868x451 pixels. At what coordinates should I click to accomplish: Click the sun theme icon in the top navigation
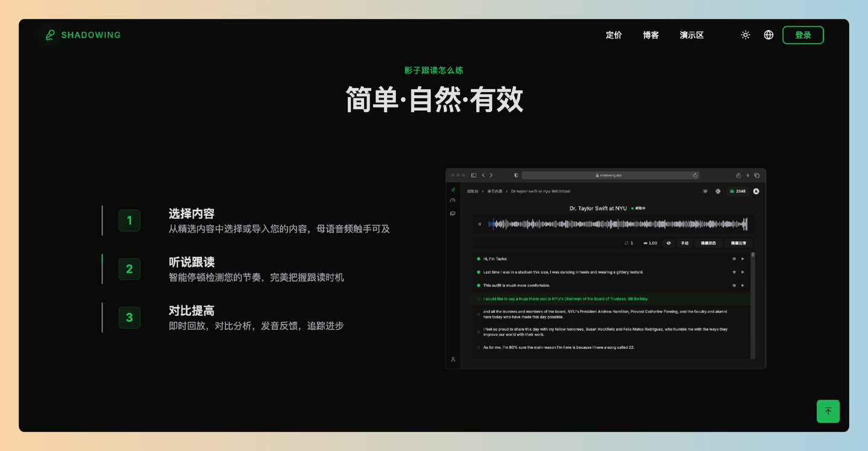(x=745, y=35)
